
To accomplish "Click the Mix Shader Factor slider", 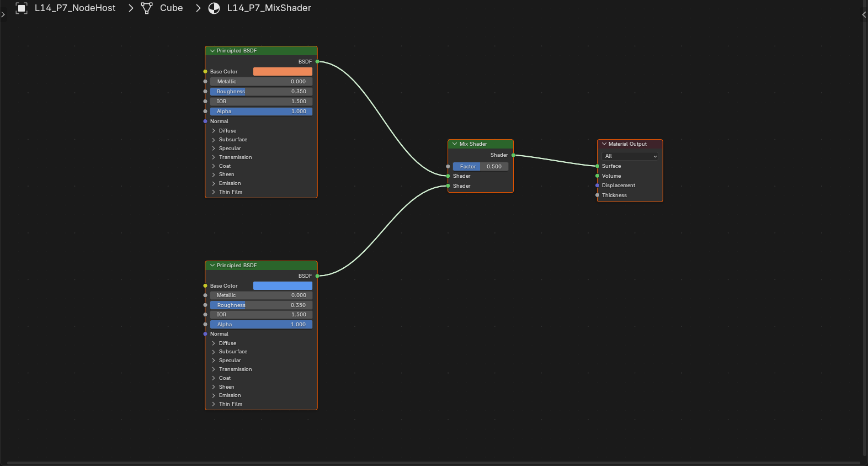I will tap(481, 167).
